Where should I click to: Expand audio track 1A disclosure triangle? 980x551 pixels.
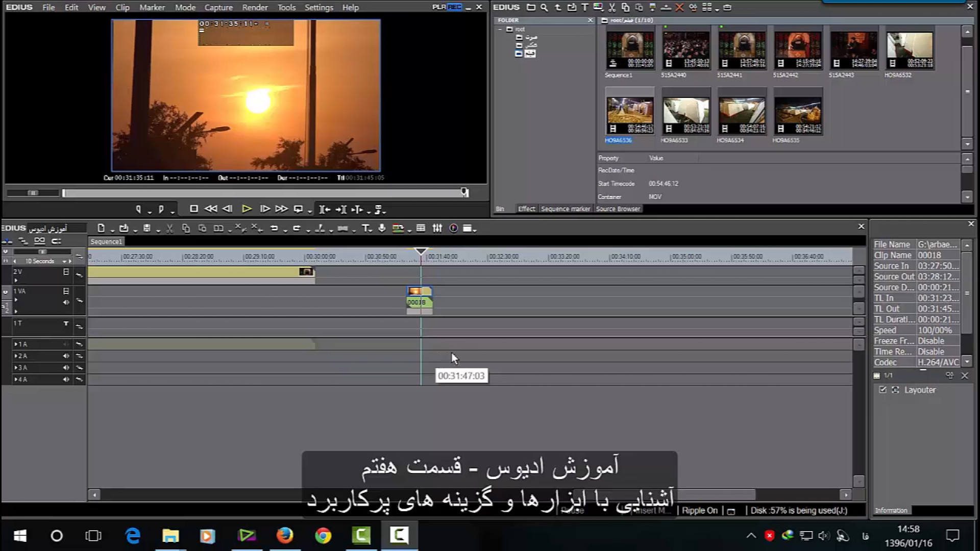(x=16, y=344)
